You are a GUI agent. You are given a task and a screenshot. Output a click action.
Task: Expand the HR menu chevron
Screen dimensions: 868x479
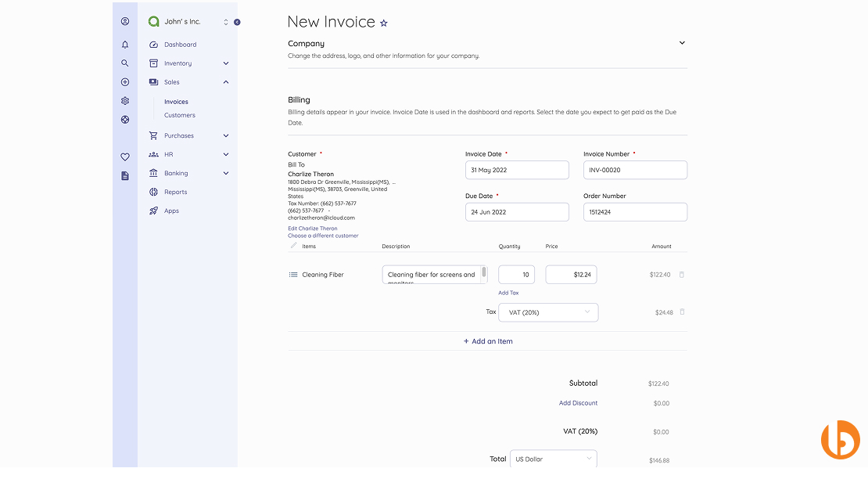coord(226,154)
